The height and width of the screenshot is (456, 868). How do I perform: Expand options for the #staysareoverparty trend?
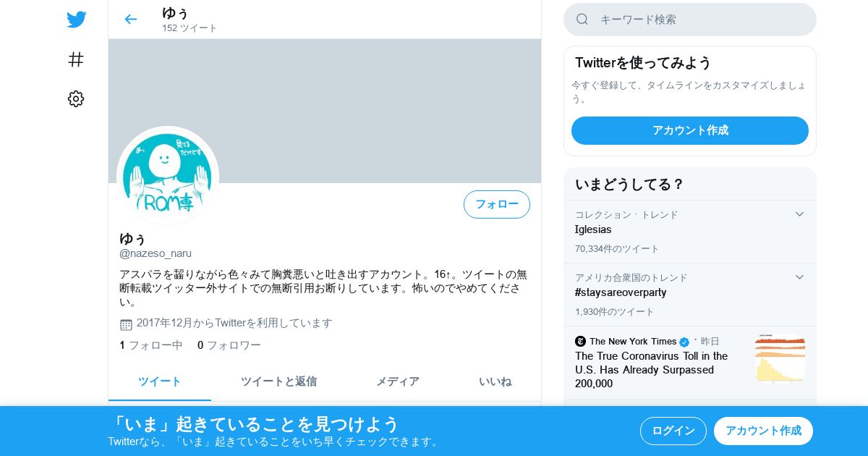(x=799, y=277)
